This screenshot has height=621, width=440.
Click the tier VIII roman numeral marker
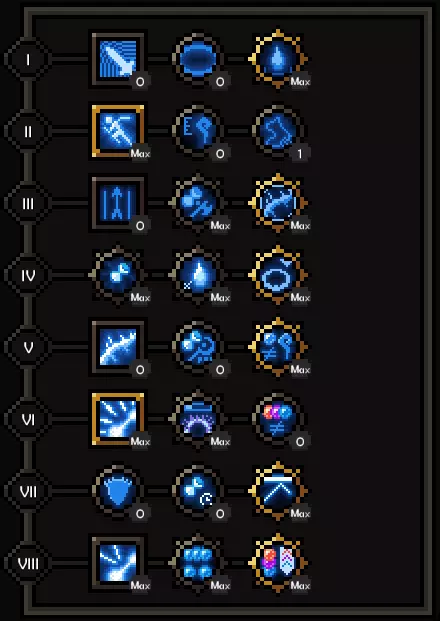point(28,563)
